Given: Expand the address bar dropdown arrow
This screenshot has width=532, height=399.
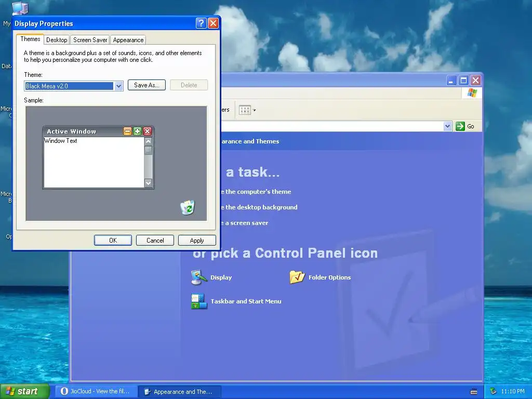Looking at the screenshot, I should tap(447, 126).
